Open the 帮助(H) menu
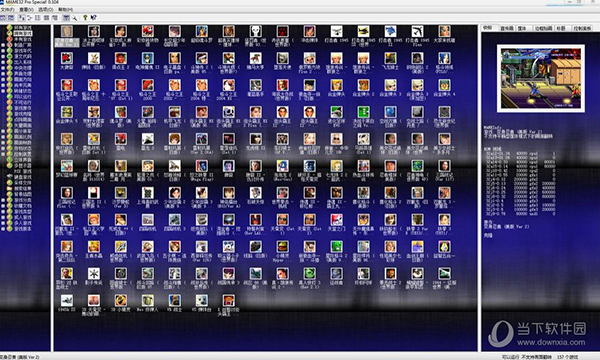The height and width of the screenshot is (360, 600). tap(65, 9)
